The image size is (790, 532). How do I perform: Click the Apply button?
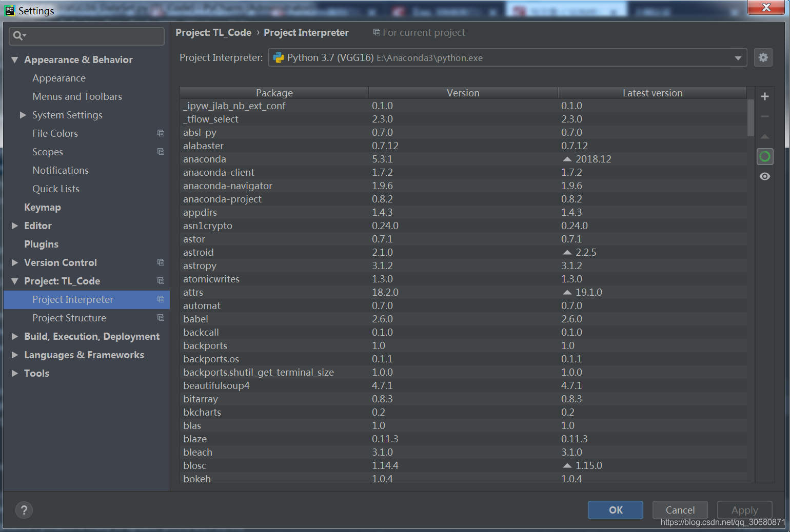(745, 510)
